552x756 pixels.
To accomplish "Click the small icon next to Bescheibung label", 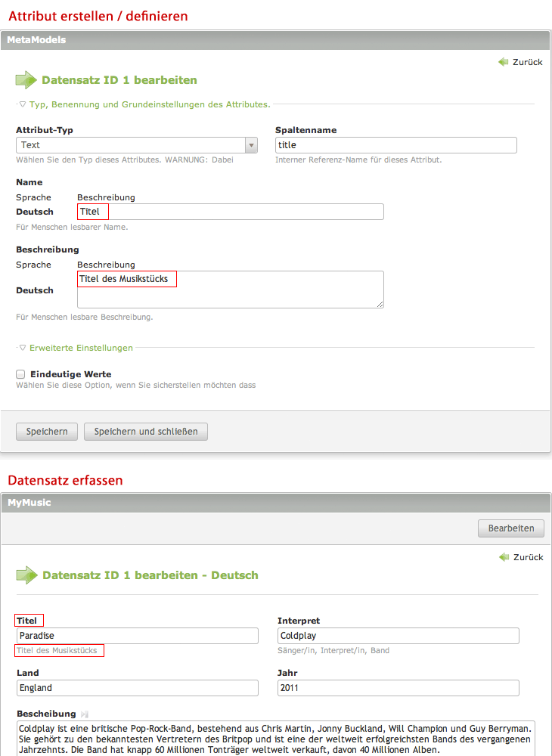I will pos(85,714).
